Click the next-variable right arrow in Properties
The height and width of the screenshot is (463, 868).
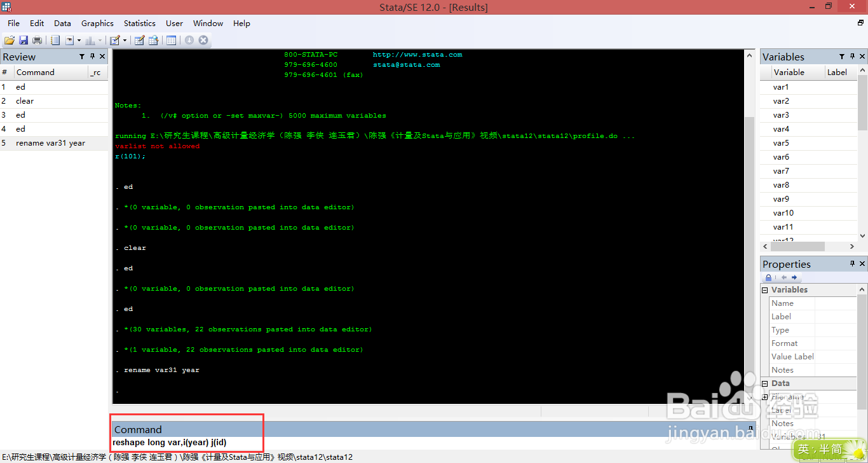pyautogui.click(x=794, y=277)
